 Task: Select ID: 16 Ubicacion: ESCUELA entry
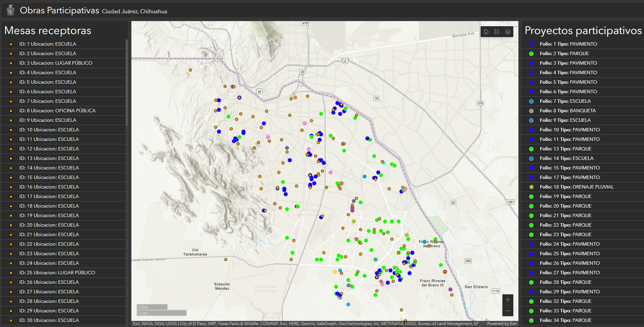pos(49,187)
